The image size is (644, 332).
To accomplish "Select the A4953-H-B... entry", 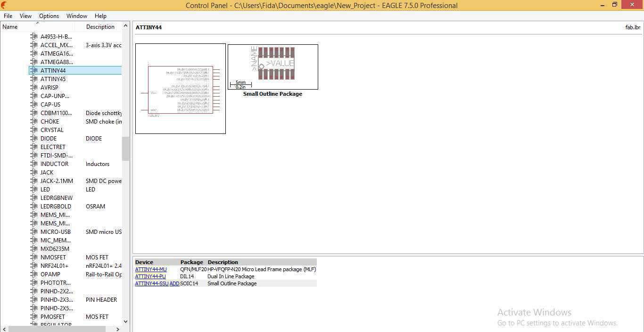I will point(56,36).
